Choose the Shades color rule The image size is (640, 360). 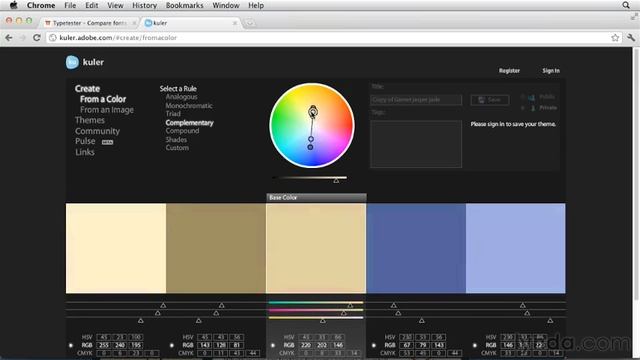[176, 140]
